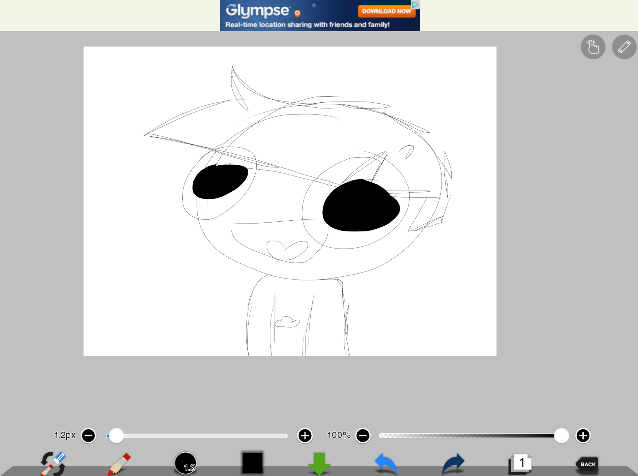Click the Download Now ad button

386,11
